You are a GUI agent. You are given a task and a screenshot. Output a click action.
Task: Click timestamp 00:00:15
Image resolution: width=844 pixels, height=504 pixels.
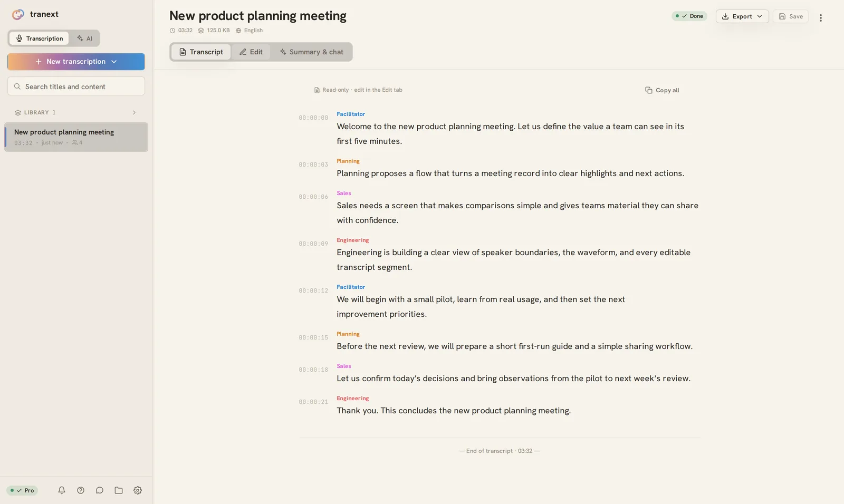313,337
